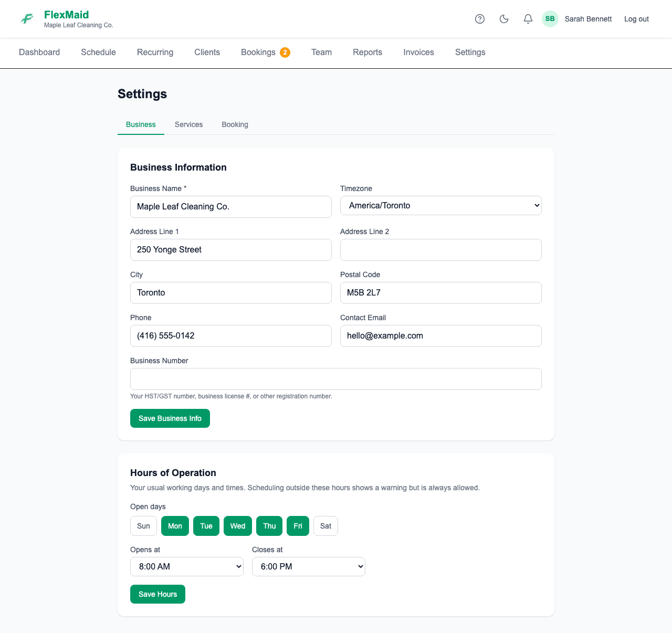672x633 pixels.
Task: Open the Closes at time dropdown
Action: [309, 567]
